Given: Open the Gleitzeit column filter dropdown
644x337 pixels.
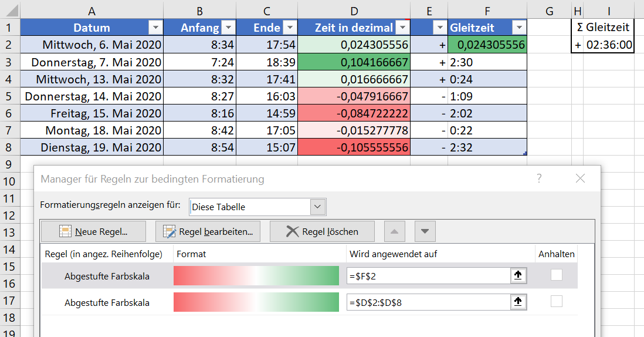Looking at the screenshot, I should pos(519,28).
